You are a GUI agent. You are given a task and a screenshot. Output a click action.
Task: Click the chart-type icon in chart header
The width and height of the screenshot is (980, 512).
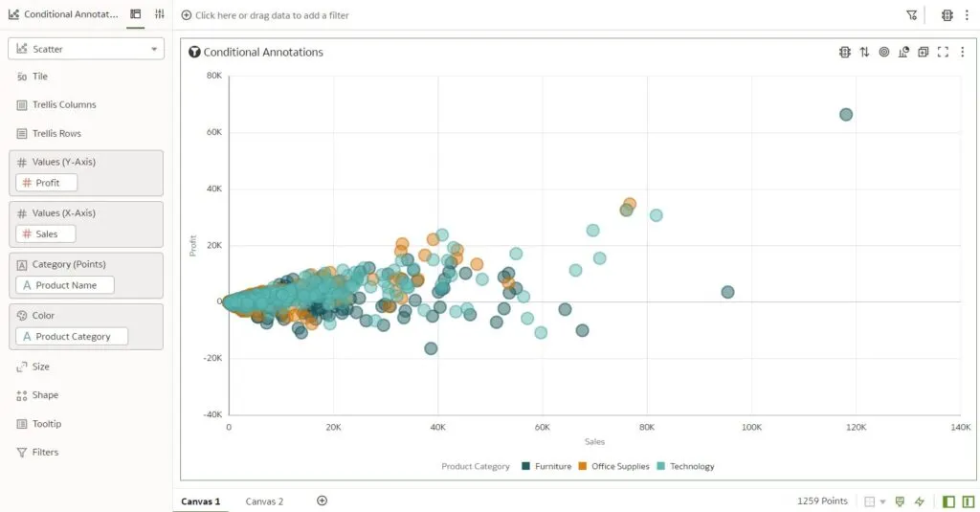903,52
